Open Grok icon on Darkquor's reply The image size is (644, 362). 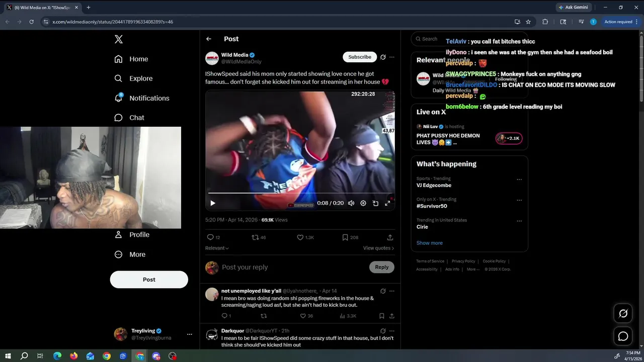[383, 331]
